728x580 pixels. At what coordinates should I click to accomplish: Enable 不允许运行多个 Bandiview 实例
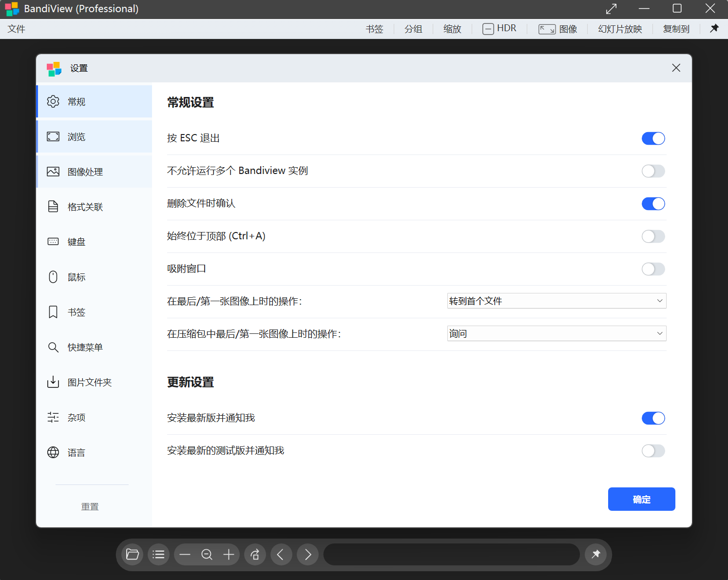coord(653,171)
